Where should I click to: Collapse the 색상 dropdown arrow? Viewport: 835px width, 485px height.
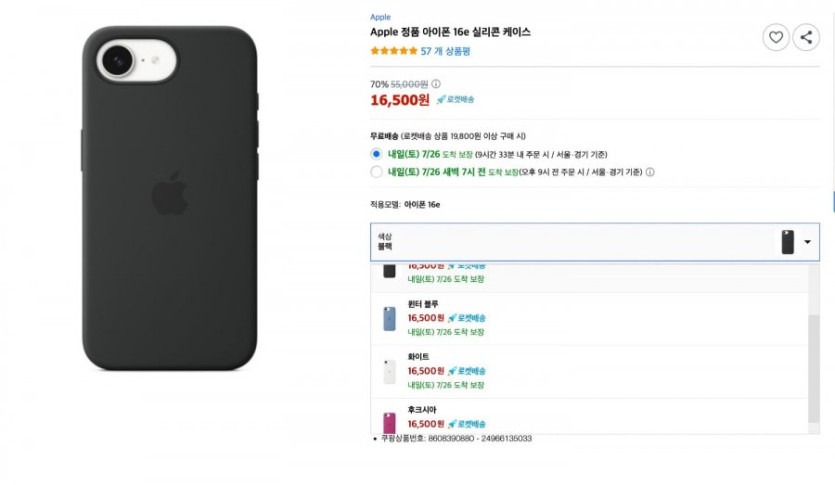tap(807, 242)
